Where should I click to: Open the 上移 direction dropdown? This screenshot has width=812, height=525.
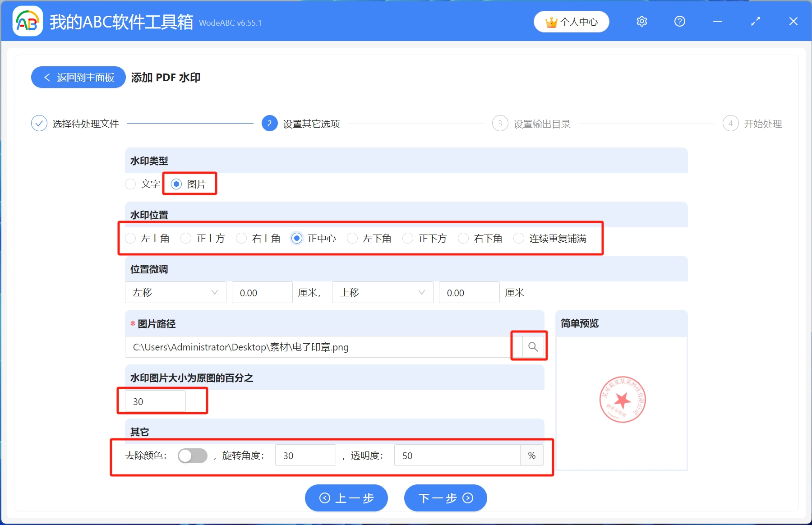pos(382,292)
